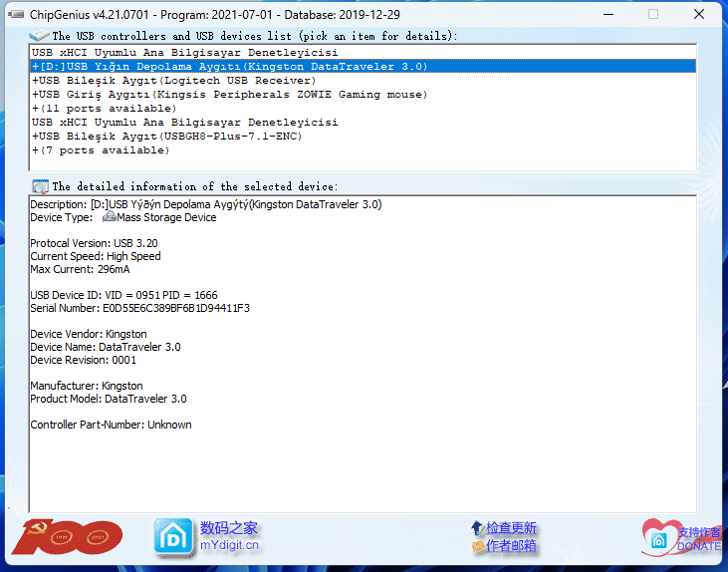Click the Max Current: 296mA line

pyautogui.click(x=80, y=269)
